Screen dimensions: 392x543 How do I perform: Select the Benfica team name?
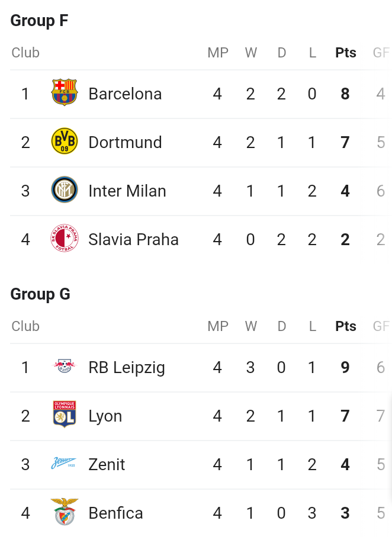(115, 513)
